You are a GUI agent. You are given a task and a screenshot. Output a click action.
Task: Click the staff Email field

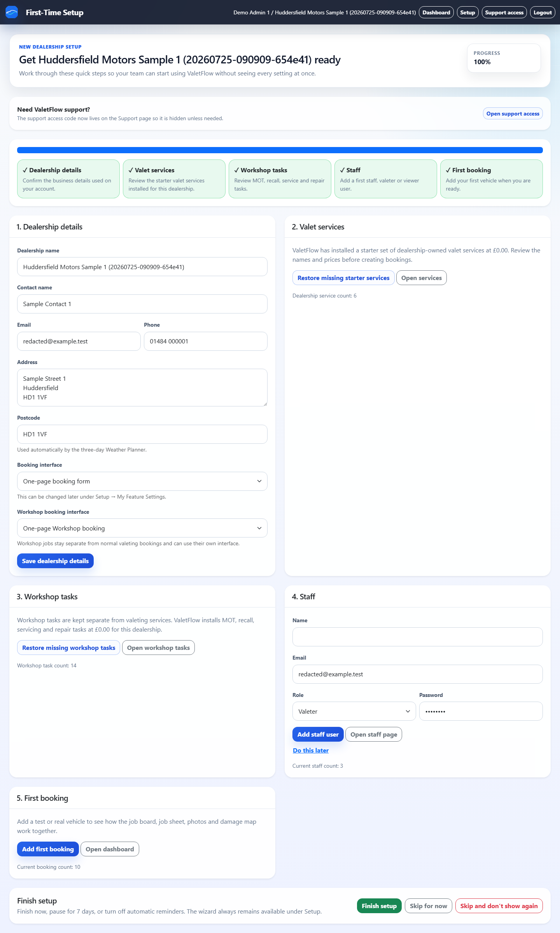coord(418,674)
